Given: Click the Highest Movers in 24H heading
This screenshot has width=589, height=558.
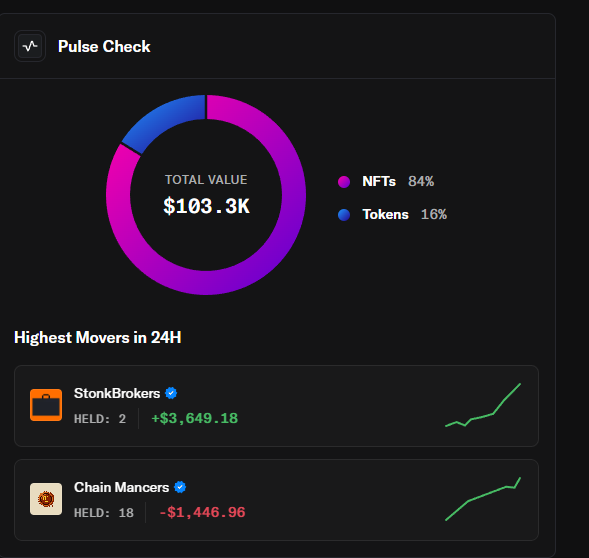Looking at the screenshot, I should coord(97,337).
